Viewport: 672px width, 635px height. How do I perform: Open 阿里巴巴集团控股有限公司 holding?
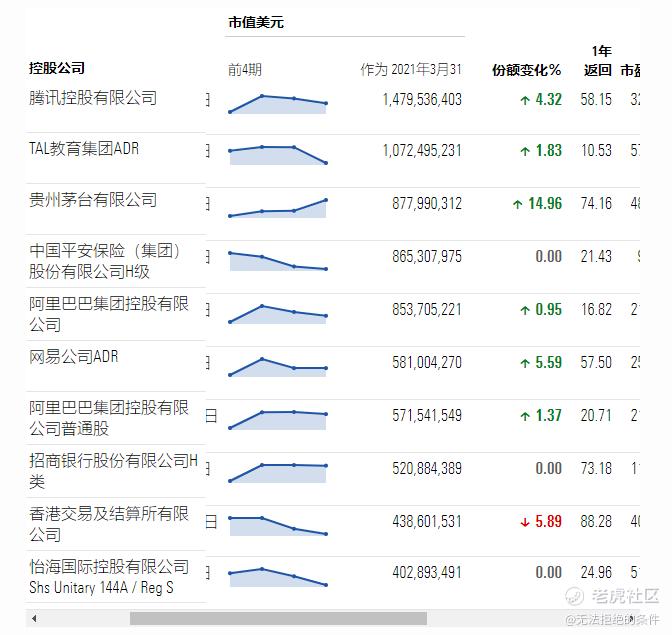109,314
